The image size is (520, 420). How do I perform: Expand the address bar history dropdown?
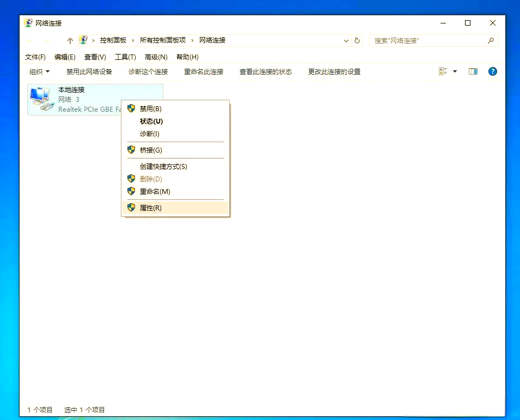(x=346, y=41)
